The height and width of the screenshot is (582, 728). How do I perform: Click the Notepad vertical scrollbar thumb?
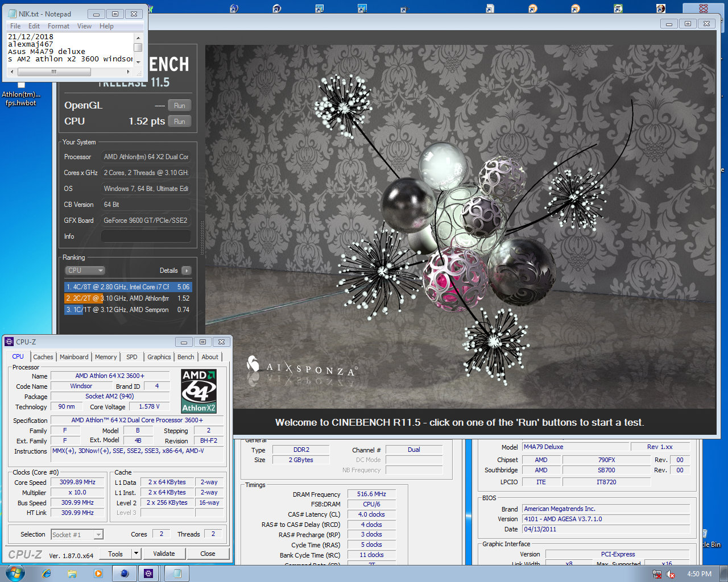point(138,47)
